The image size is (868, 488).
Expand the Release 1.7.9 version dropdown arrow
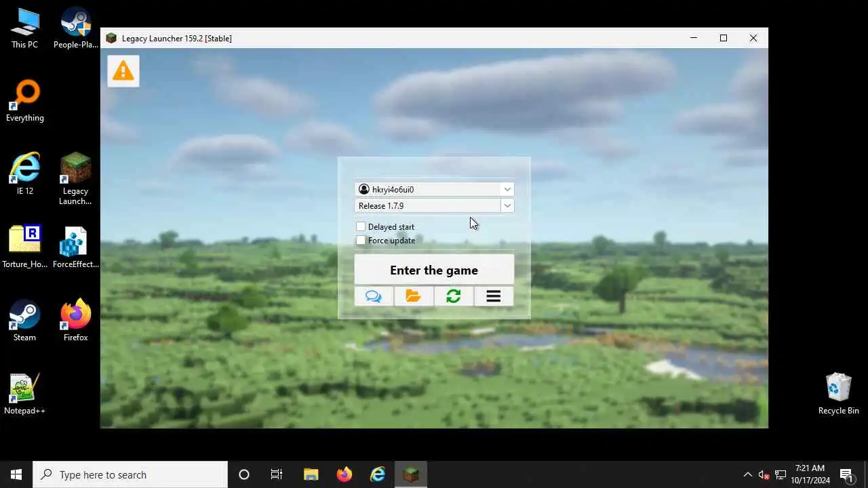(507, 205)
